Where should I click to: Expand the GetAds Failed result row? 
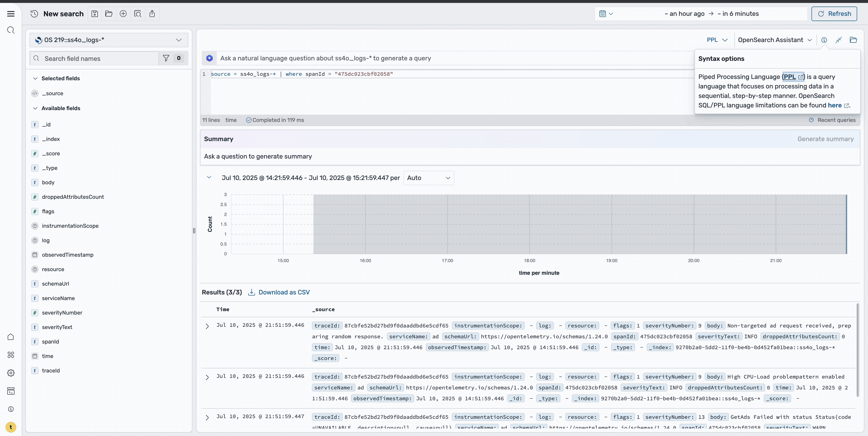pos(207,417)
